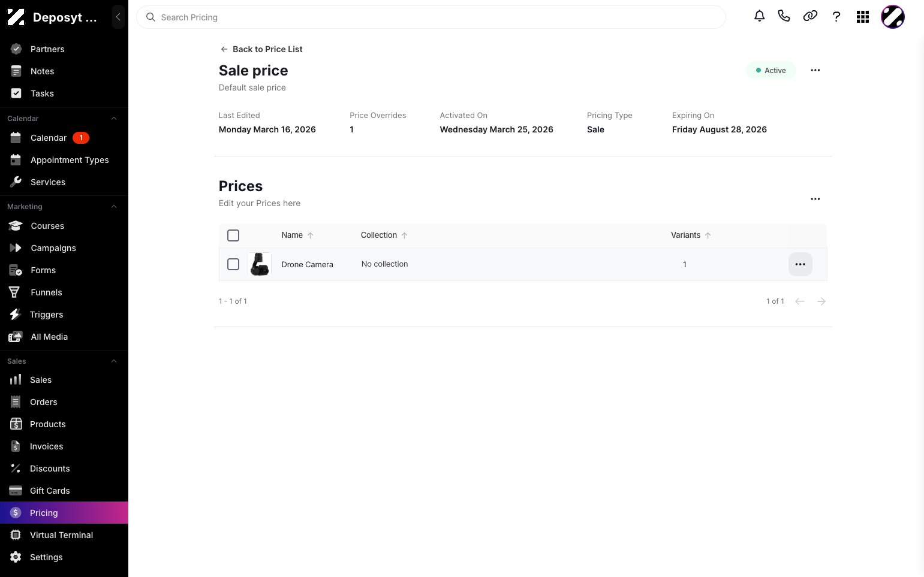
Task: Select Pricing in sidebar
Action: [64, 513]
